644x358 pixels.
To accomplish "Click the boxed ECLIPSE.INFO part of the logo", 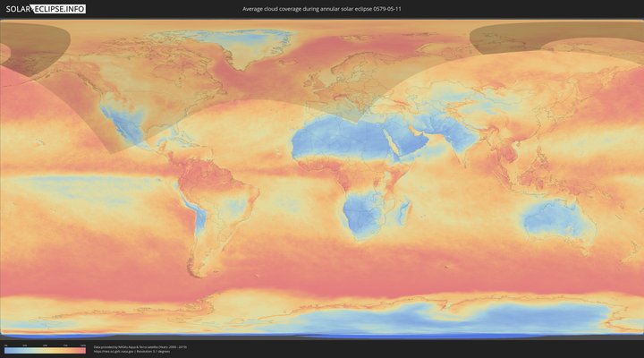I will pos(58,9).
